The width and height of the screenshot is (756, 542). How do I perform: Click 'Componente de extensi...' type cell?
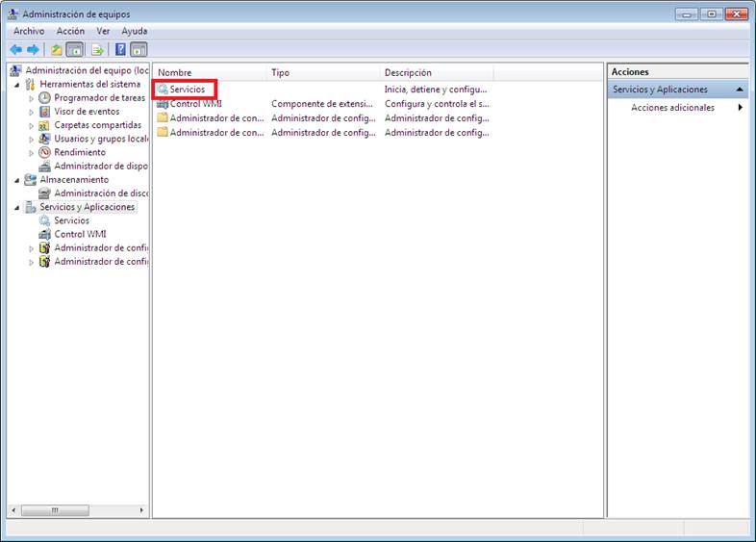click(x=322, y=104)
